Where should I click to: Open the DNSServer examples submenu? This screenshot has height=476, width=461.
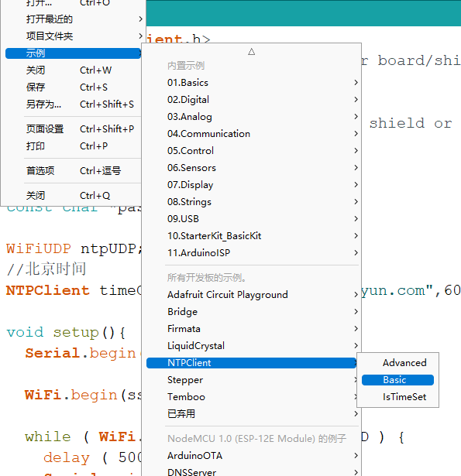251,472
